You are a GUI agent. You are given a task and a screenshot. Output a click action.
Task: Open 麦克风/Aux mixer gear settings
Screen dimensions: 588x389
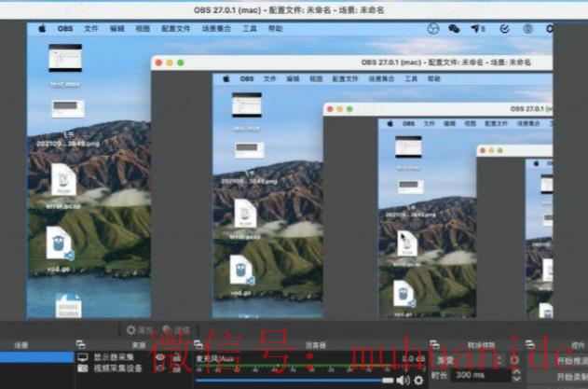[418, 380]
